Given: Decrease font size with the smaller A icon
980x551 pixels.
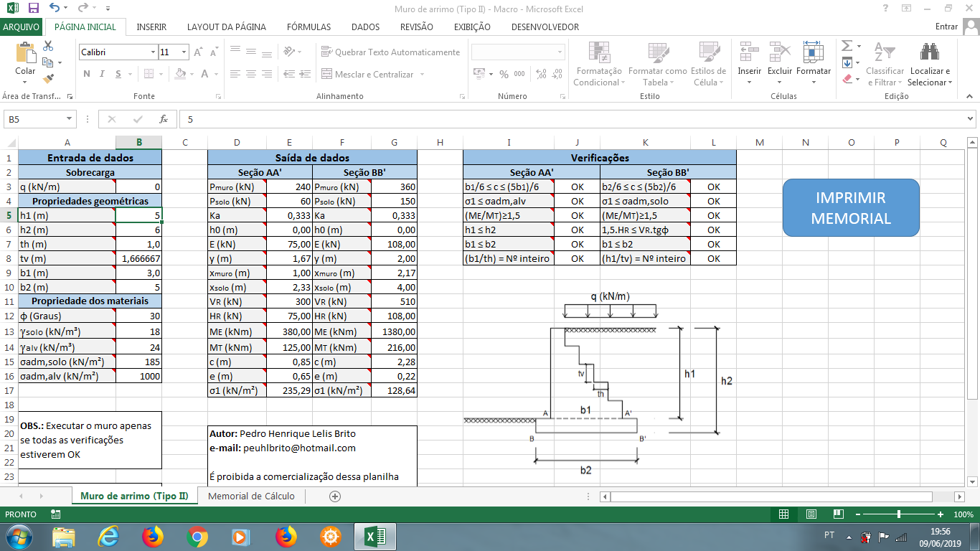Looking at the screenshot, I should pos(213,52).
